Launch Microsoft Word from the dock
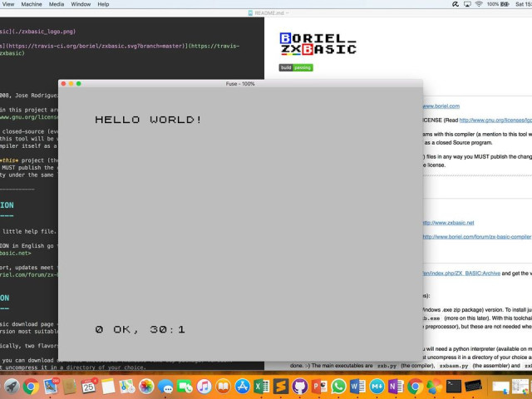The image size is (532, 399). pyautogui.click(x=357, y=387)
